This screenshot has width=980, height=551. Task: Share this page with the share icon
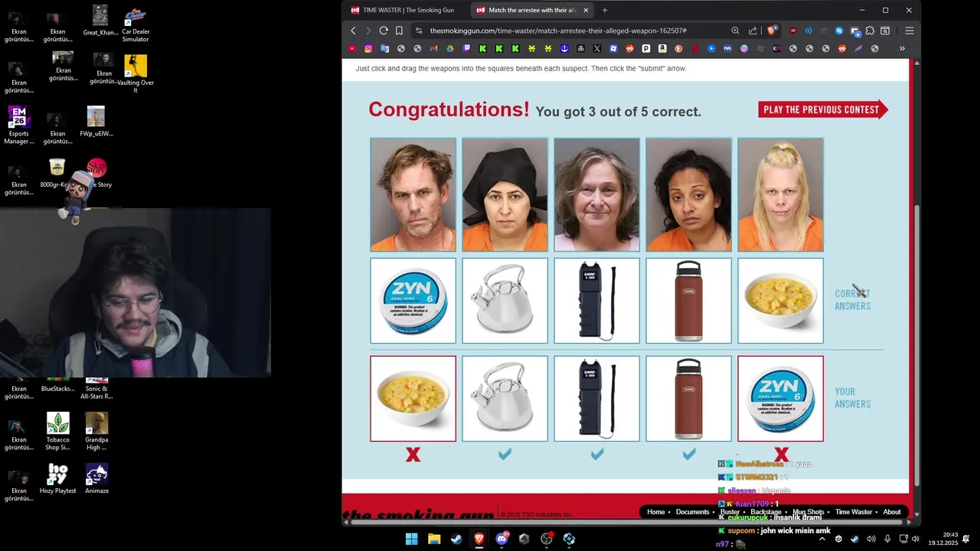753,31
